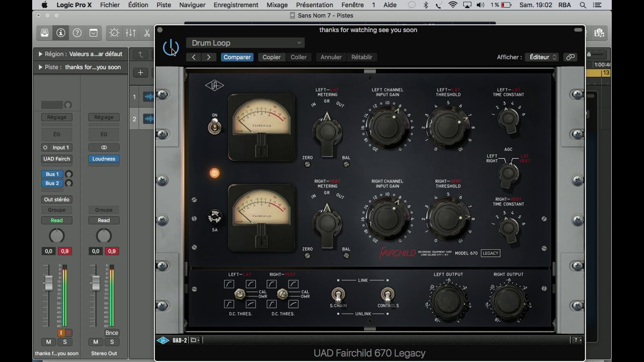
Task: Click the Copier button
Action: (272, 57)
